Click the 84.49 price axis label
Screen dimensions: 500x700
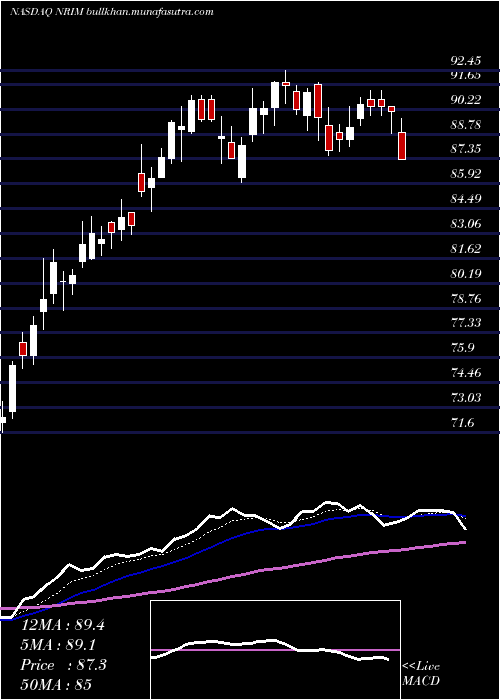point(466,199)
